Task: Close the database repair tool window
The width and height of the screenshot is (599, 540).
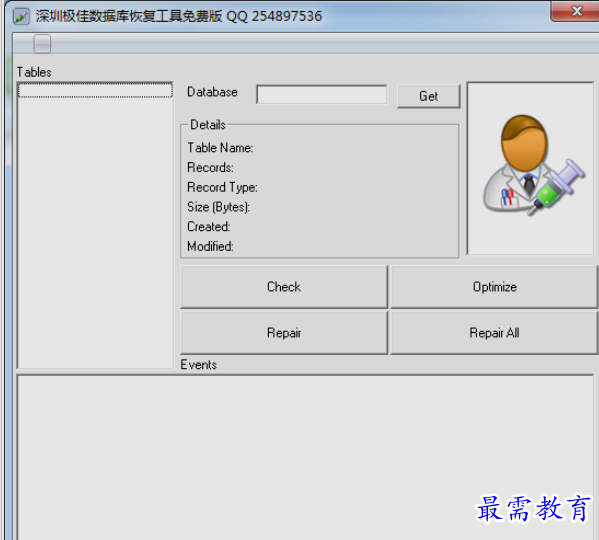Action: click(x=576, y=11)
